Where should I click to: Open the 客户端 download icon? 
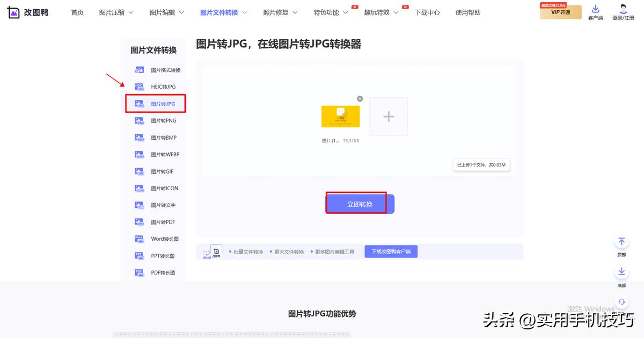596,12
